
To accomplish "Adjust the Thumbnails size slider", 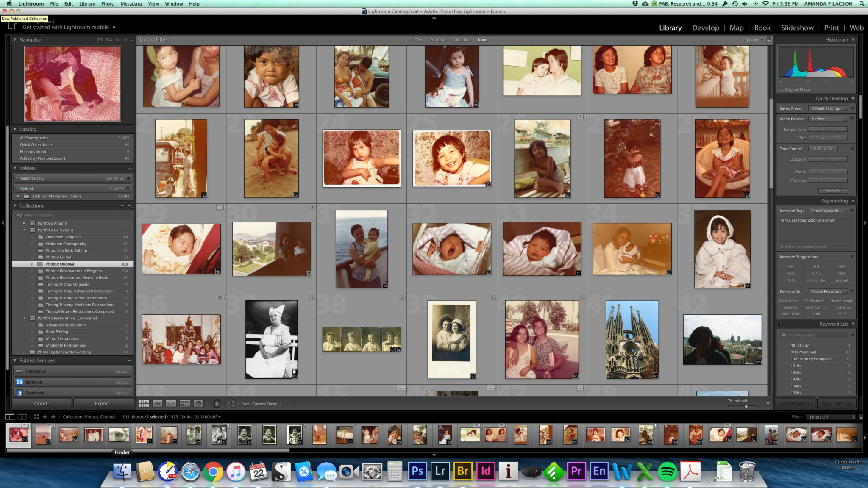I will click(746, 406).
